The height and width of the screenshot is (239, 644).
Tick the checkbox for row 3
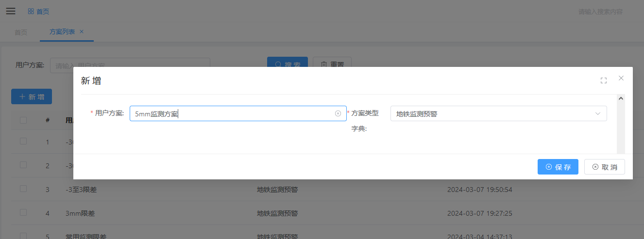pyautogui.click(x=23, y=189)
